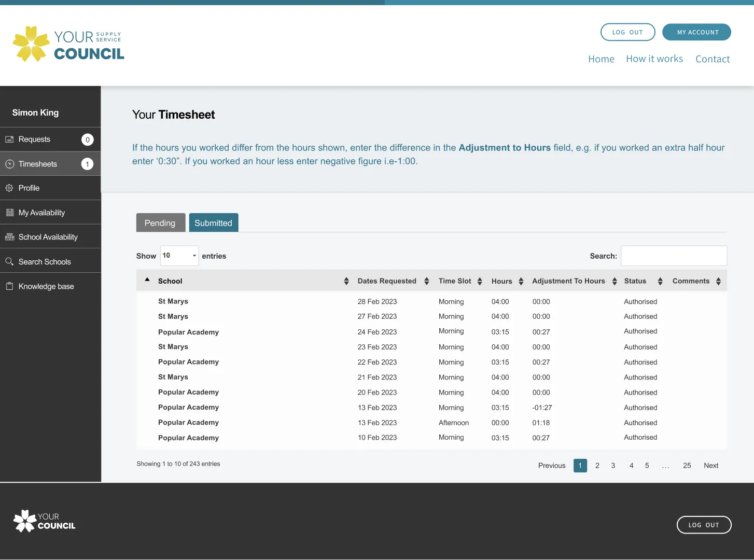This screenshot has height=560, width=754.
Task: Sort table by Dates Requested arrows
Action: [426, 281]
